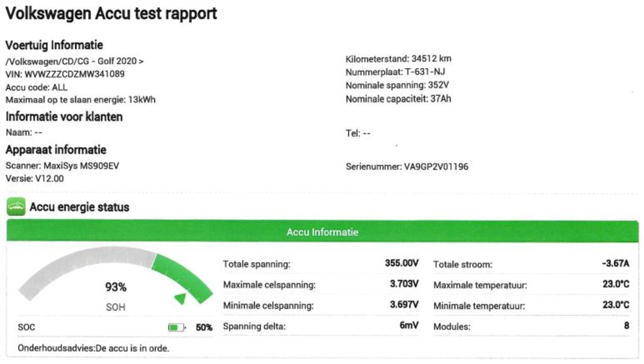Click the Informatie voor klanten heading
Image resolution: width=644 pixels, height=364 pixels.
64,117
